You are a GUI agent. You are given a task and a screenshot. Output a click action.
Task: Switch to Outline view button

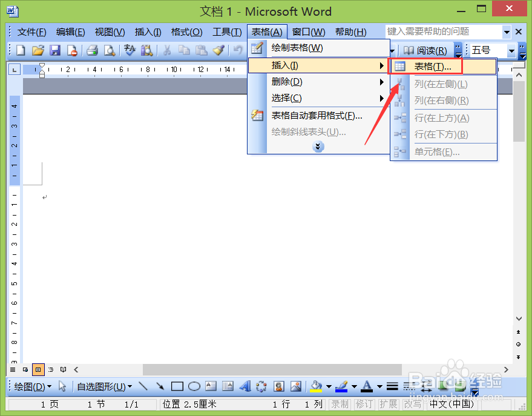tap(51, 369)
